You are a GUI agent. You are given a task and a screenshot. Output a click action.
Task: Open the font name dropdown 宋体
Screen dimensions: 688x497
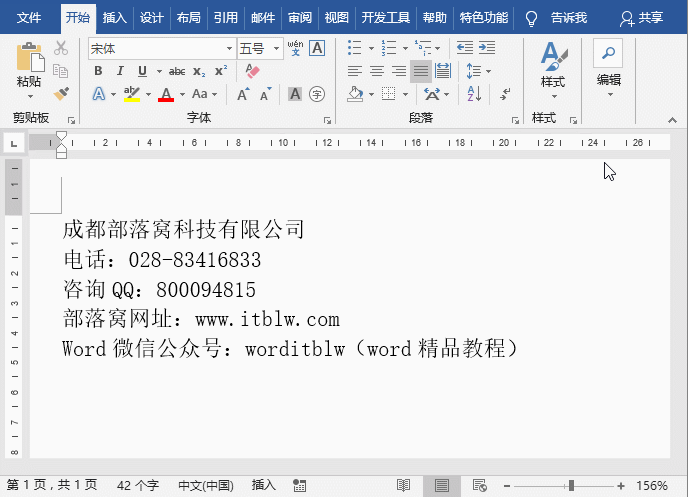point(229,48)
